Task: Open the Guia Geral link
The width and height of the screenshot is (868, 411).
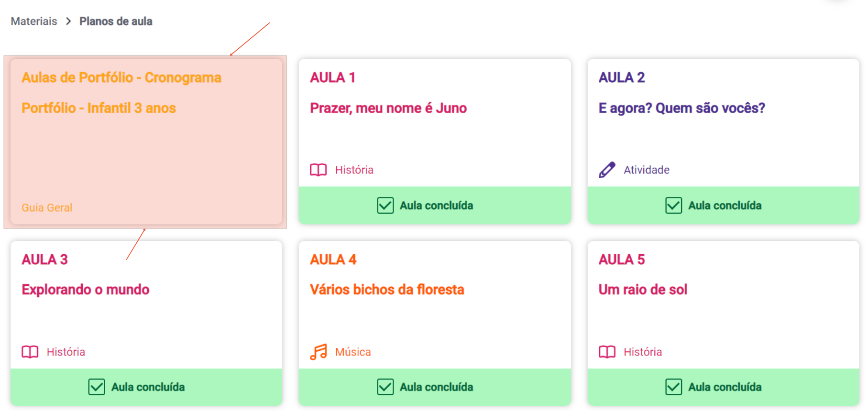Action: coord(47,207)
